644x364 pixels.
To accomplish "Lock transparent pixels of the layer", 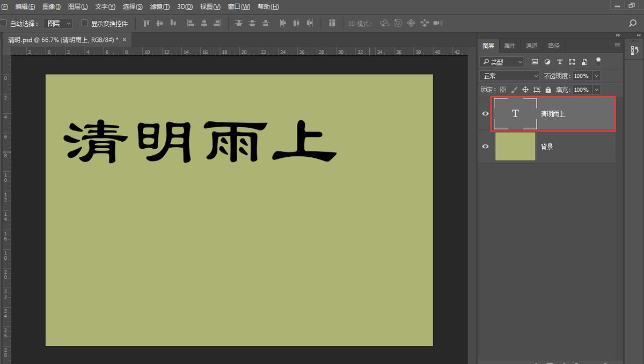I will [502, 89].
